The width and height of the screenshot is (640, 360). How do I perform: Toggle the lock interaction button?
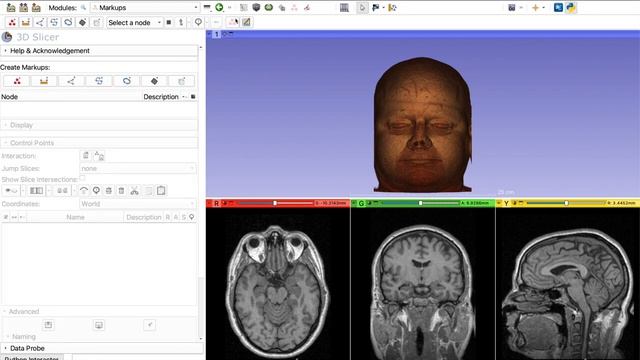pos(86,156)
